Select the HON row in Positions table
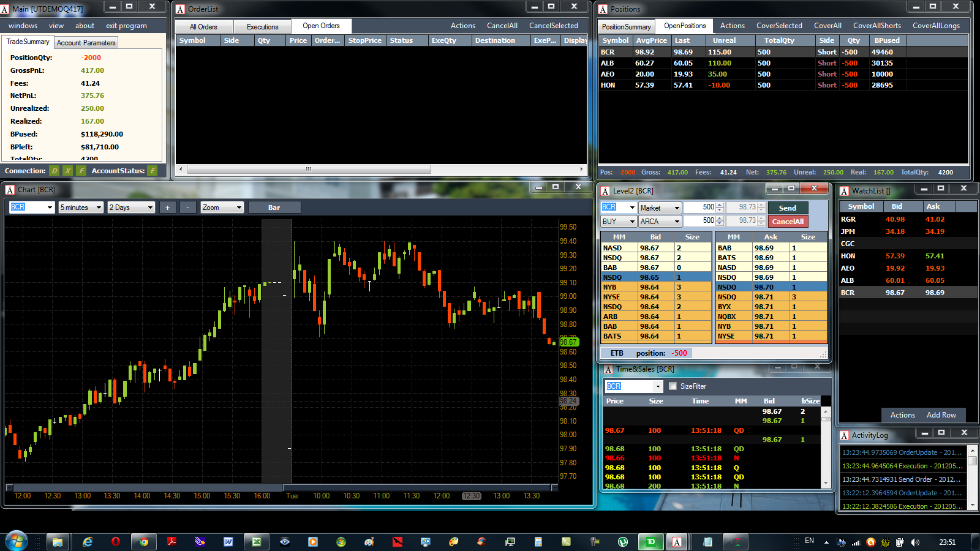The image size is (980, 551). click(783, 85)
